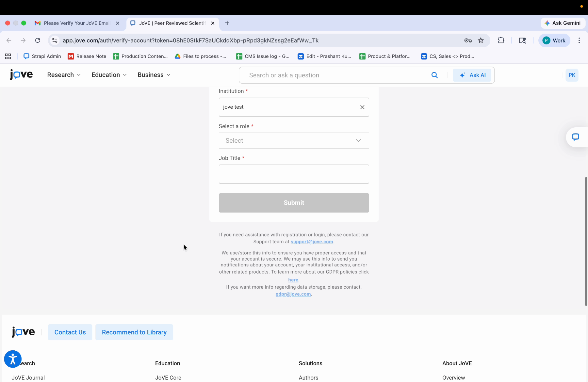Open the accessibility options widget
588x382 pixels.
tap(12, 359)
